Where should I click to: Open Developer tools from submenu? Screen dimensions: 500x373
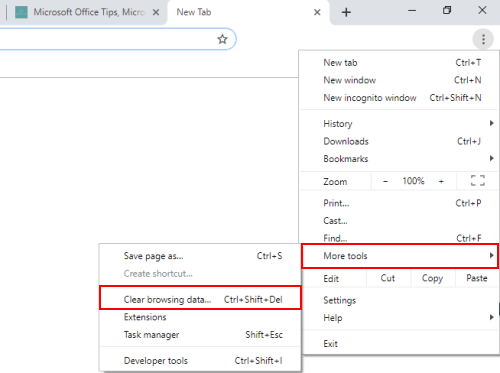tap(200, 360)
